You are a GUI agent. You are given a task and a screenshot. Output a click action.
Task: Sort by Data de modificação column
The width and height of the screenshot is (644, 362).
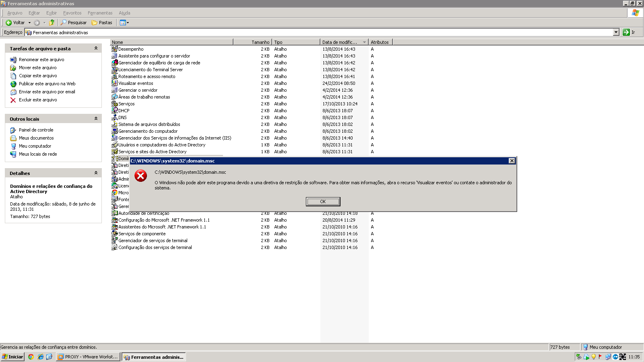coord(344,42)
